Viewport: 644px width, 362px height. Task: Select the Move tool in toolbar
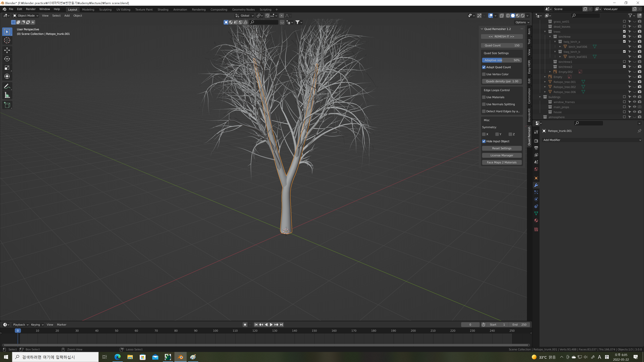coord(7,50)
